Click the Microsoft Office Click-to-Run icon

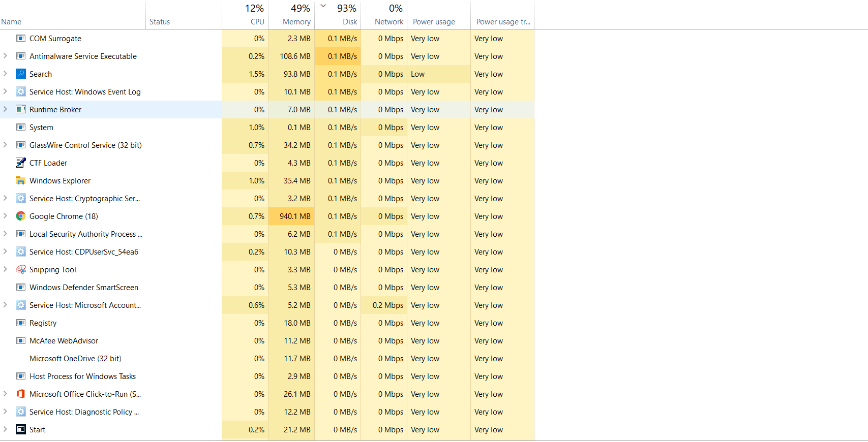click(x=20, y=394)
